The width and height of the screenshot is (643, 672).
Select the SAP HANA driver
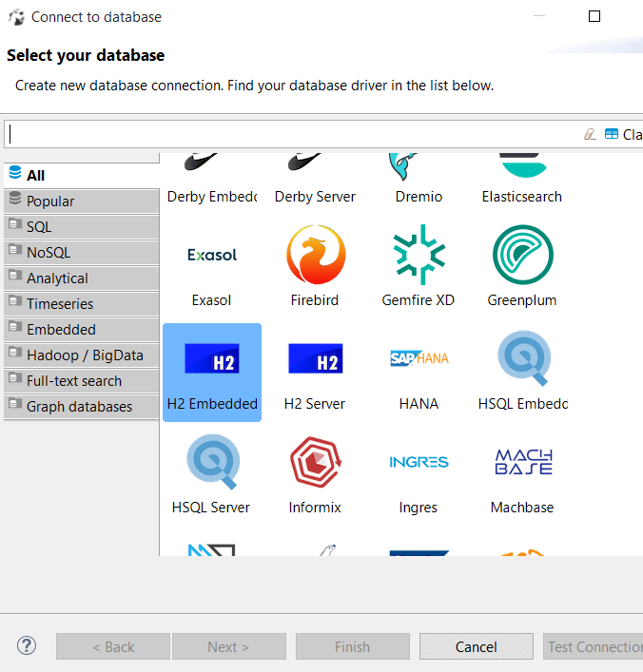tap(419, 373)
